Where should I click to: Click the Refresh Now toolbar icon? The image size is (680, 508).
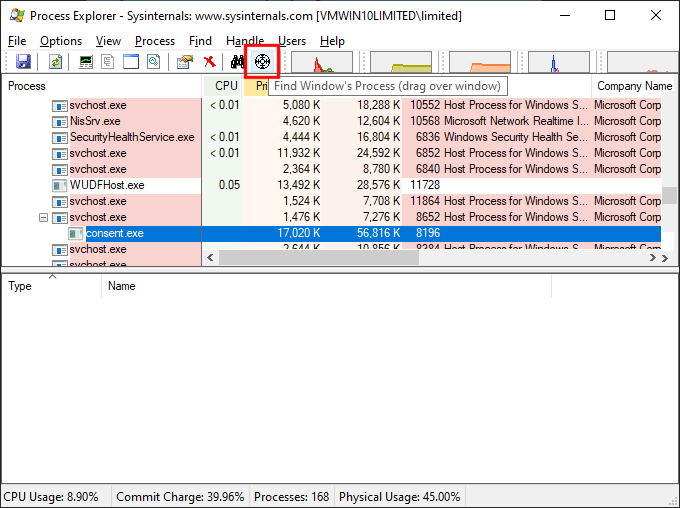click(55, 62)
